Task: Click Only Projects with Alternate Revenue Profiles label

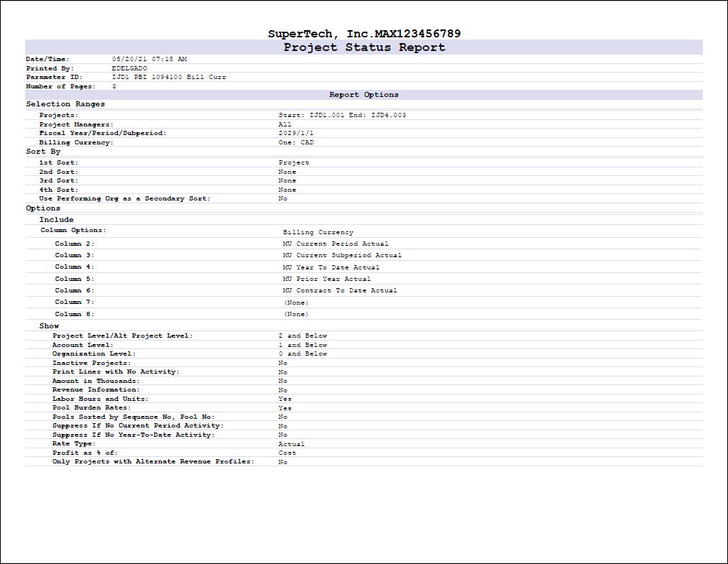Action: (153, 462)
